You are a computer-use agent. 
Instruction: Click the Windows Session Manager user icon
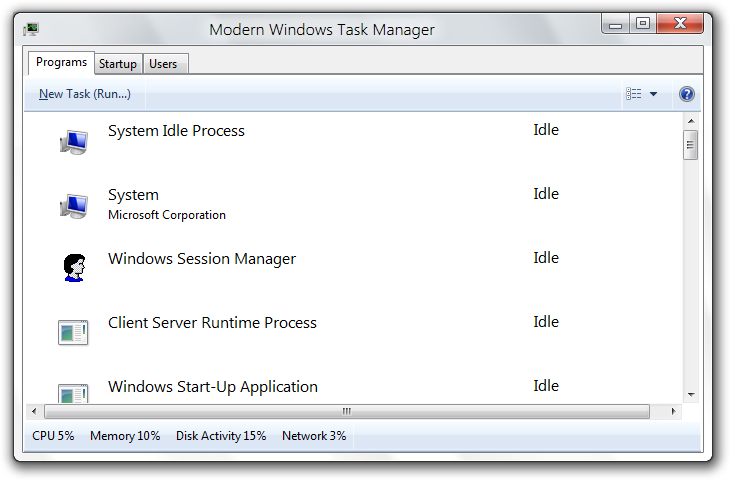pos(73,268)
